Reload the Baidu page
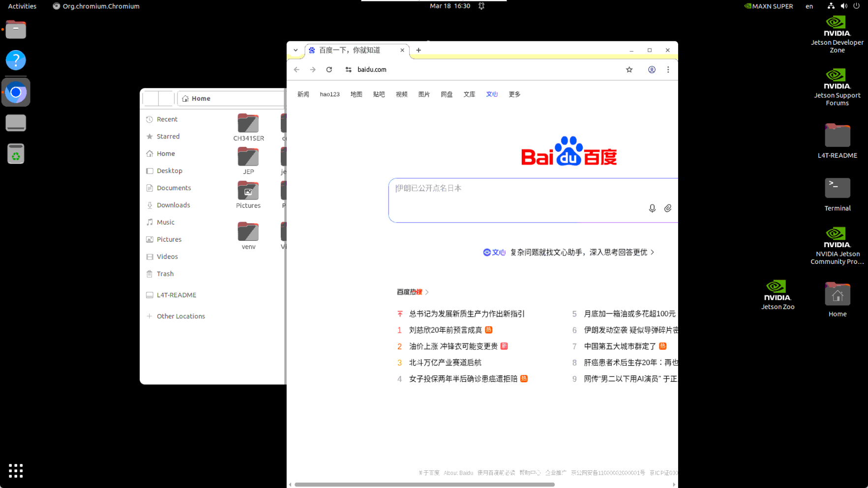The image size is (868, 488). click(x=329, y=70)
